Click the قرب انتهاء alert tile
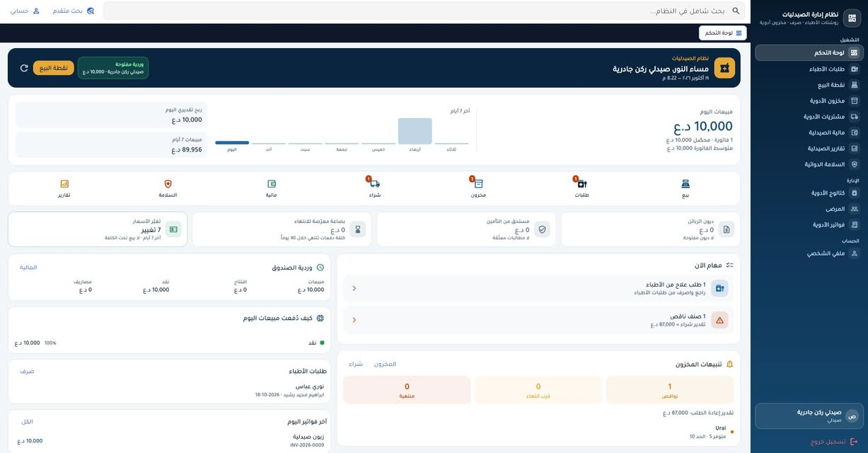Screen dimensions: 868x453 538,390
